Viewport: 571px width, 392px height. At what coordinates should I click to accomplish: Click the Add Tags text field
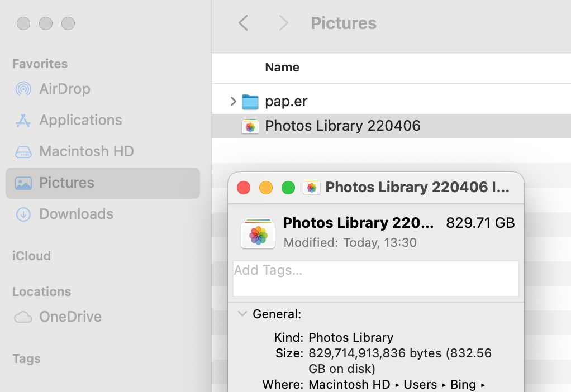tap(375, 278)
